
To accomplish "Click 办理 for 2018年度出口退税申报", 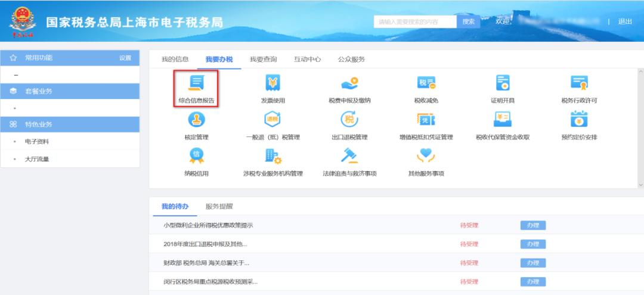I will coord(533,244).
